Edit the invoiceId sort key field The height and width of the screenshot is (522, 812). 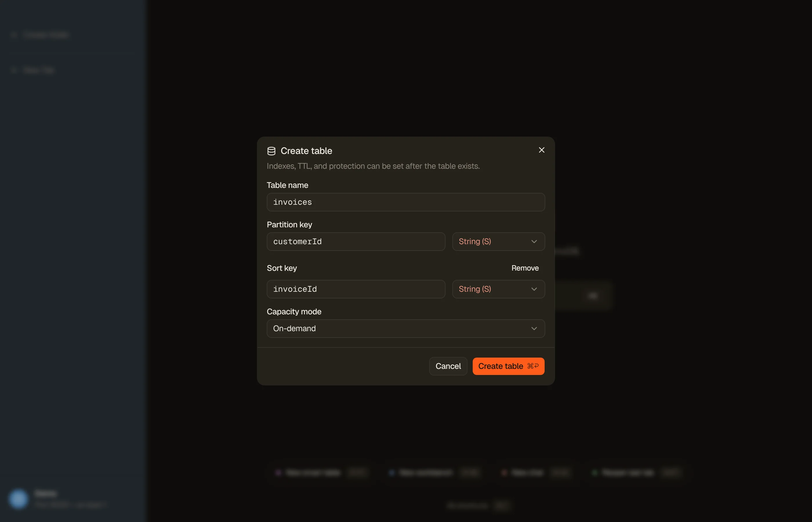tap(356, 289)
